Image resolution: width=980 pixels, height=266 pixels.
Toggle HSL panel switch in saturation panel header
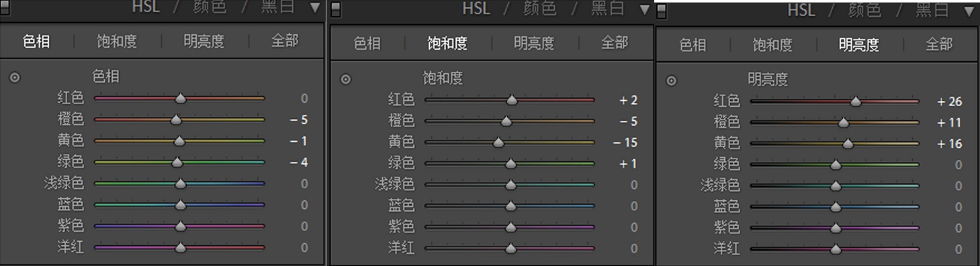336,9
